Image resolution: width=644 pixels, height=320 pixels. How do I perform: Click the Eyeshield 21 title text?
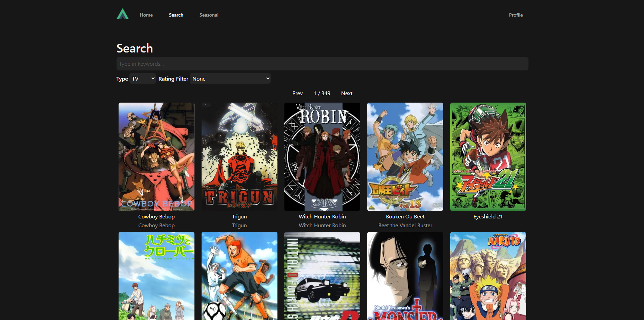coord(488,217)
